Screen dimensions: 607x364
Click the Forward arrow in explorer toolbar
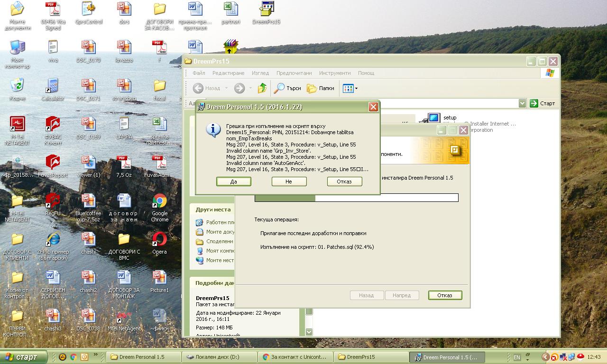coord(239,88)
